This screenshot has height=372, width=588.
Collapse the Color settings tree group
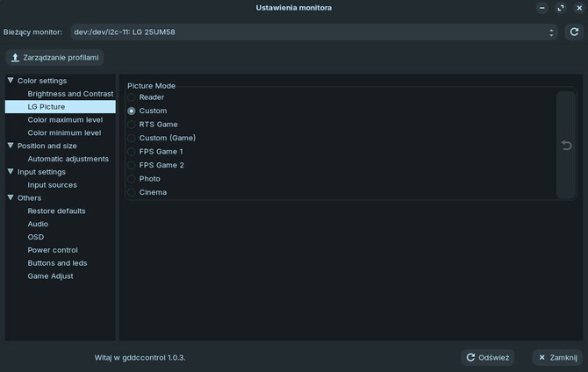11,81
